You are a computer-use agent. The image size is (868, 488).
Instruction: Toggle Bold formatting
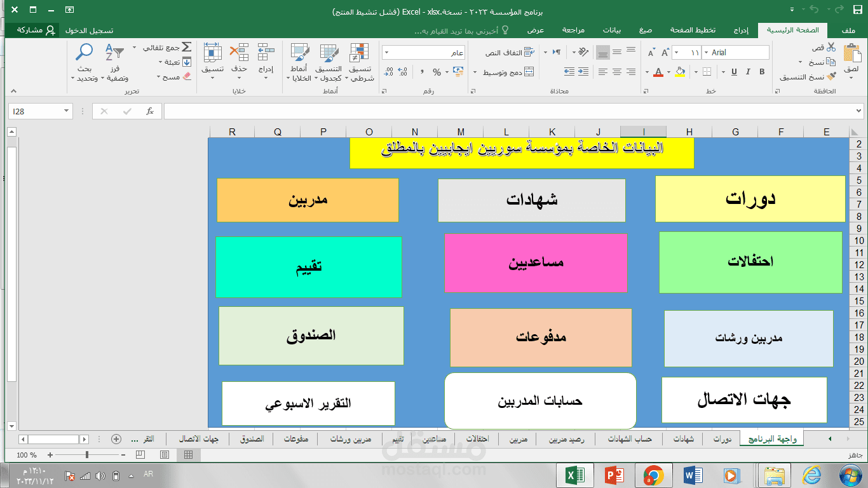762,72
